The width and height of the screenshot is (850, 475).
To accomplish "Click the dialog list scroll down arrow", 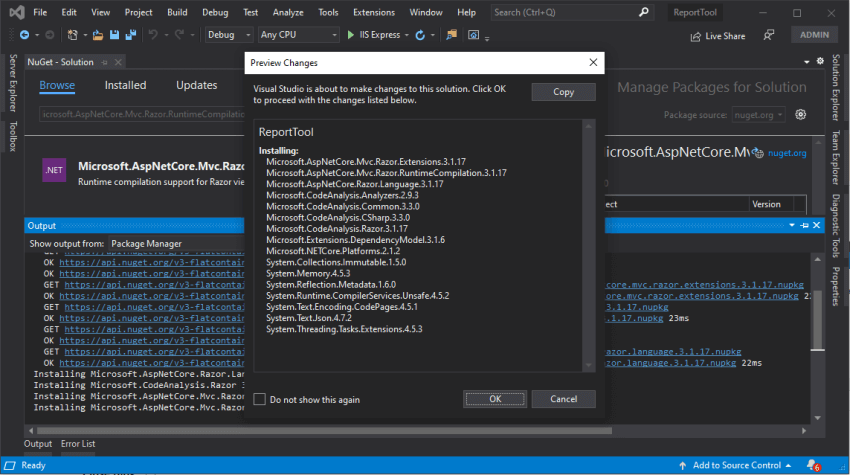I will (x=589, y=365).
